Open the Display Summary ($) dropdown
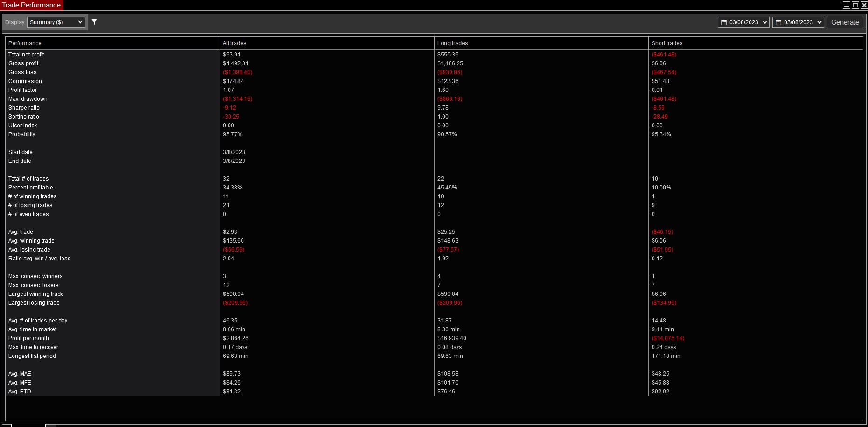The width and height of the screenshot is (868, 427). (x=56, y=22)
